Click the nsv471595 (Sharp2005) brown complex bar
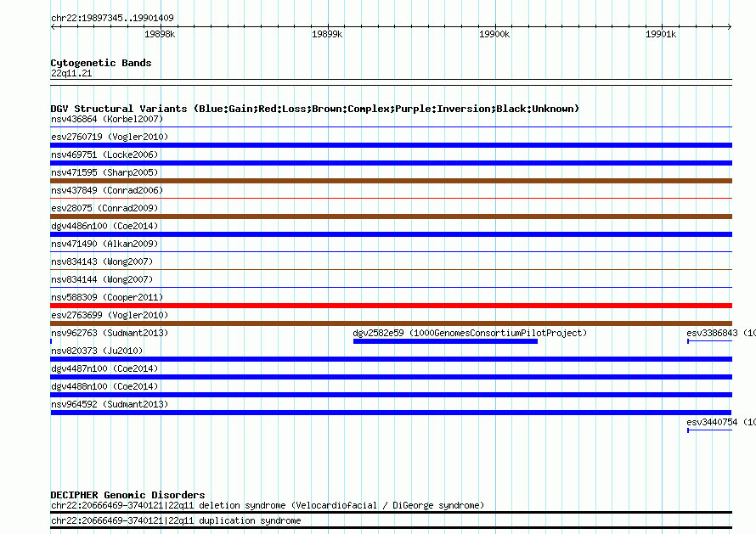This screenshot has height=534, width=756. (391, 181)
